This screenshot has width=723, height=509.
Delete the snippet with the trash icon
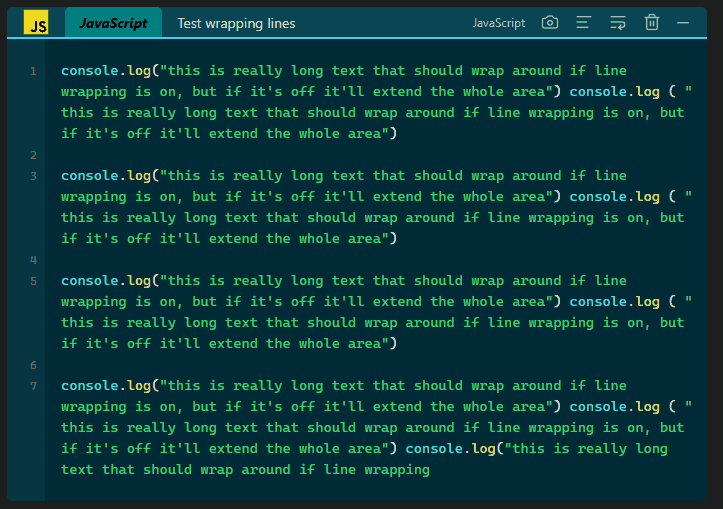(651, 22)
